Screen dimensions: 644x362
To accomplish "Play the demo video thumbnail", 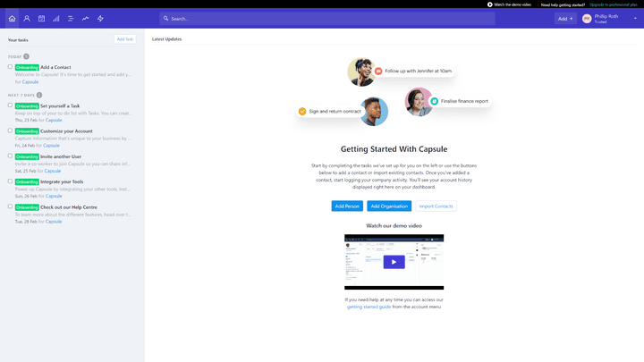I will pos(394,262).
